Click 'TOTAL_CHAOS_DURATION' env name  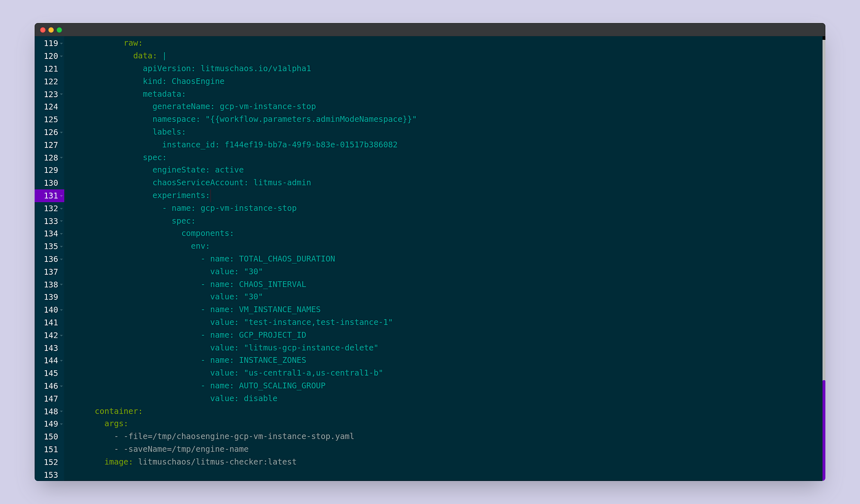(287, 259)
